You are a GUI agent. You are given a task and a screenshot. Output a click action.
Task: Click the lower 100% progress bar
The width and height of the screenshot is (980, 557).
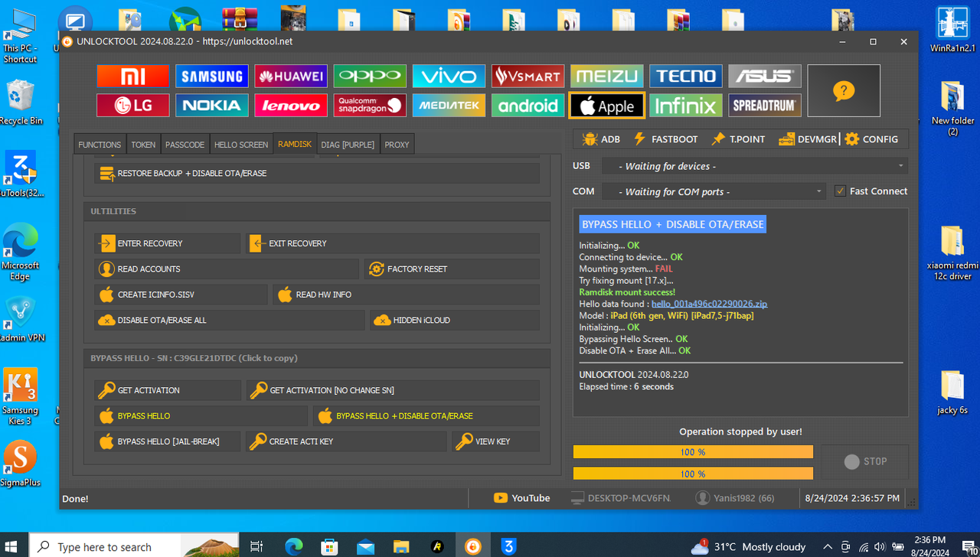(693, 474)
